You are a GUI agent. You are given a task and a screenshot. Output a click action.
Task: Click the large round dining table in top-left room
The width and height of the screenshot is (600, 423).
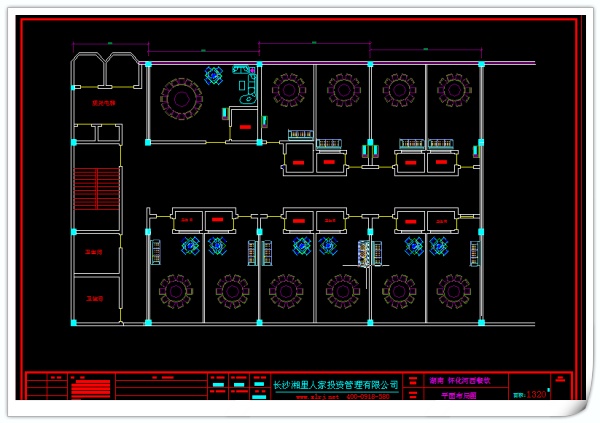182,98
